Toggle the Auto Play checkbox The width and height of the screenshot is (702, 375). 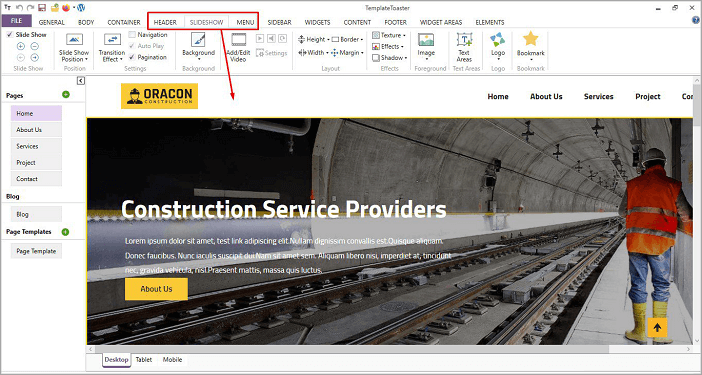132,46
